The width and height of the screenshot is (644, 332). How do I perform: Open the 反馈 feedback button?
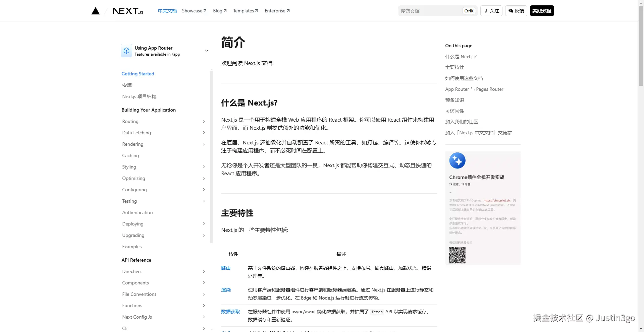pyautogui.click(x=516, y=11)
